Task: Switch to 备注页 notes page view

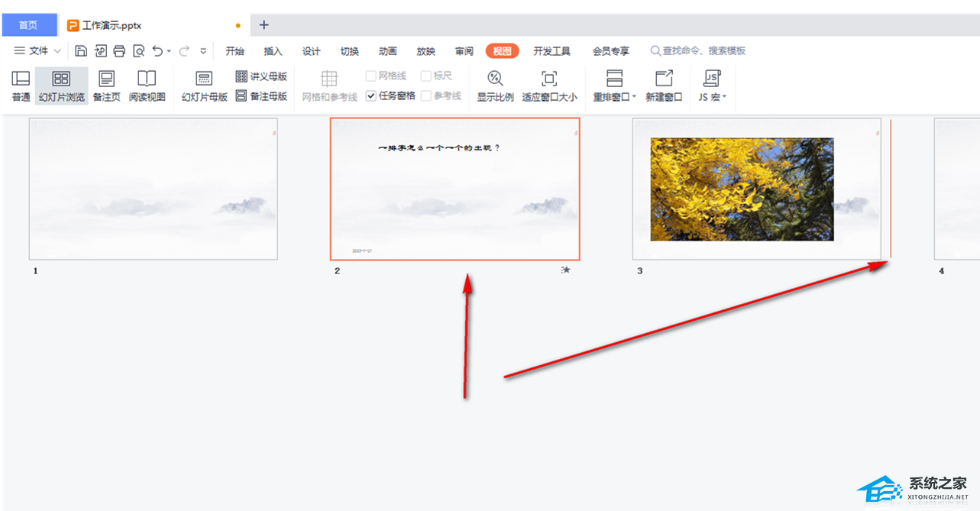Action: (106, 86)
